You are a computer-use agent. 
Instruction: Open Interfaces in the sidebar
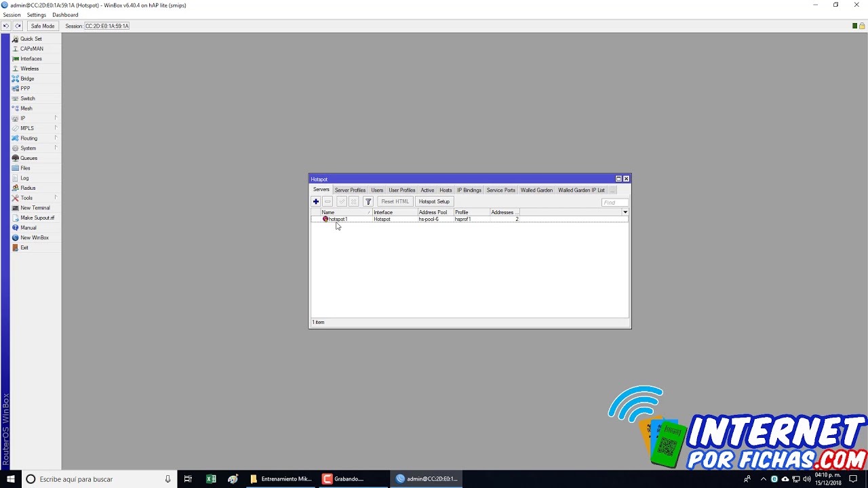pyautogui.click(x=31, y=59)
